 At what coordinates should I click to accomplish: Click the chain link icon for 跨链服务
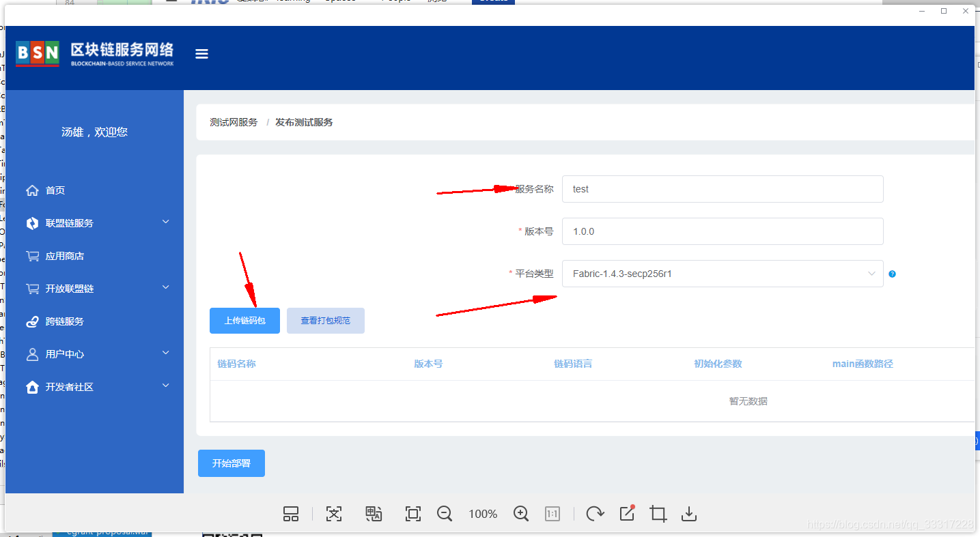pos(32,321)
